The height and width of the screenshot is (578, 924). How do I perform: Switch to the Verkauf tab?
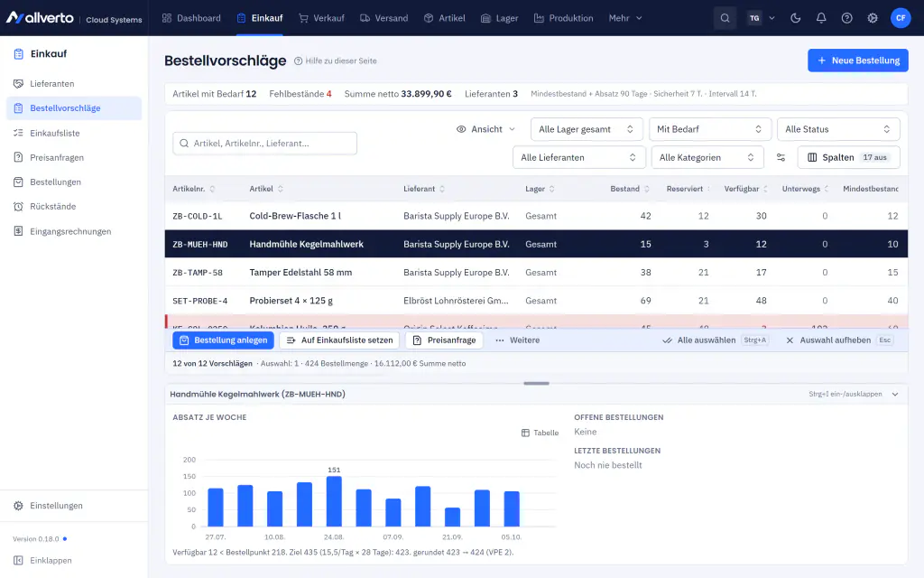click(x=321, y=18)
